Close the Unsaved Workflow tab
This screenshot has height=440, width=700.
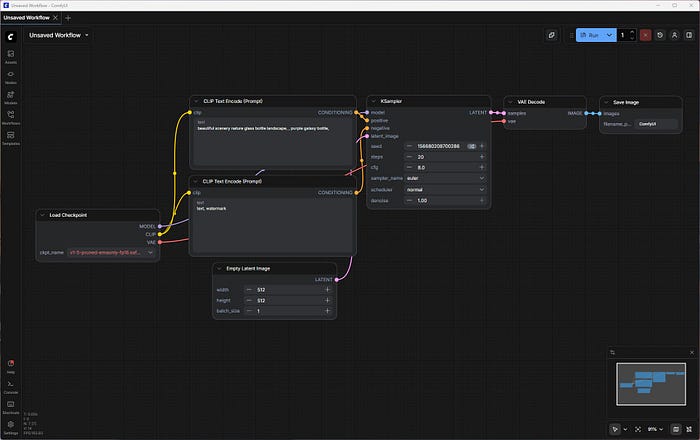(x=55, y=18)
